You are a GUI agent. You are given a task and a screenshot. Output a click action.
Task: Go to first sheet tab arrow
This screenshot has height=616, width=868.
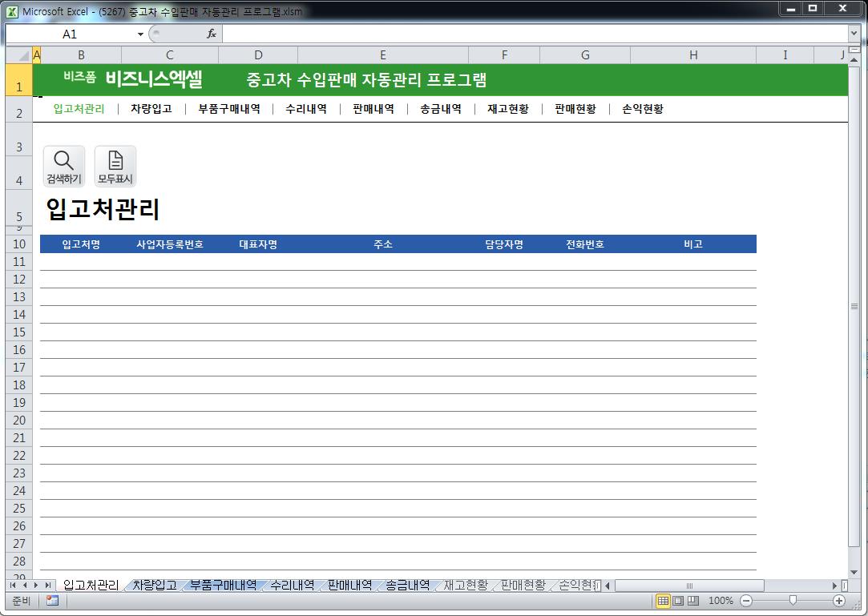13,585
